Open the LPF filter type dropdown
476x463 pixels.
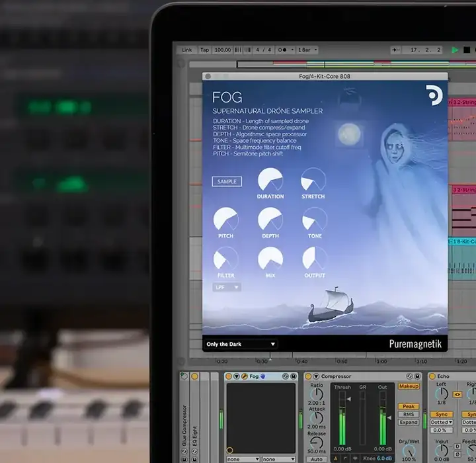coord(227,287)
